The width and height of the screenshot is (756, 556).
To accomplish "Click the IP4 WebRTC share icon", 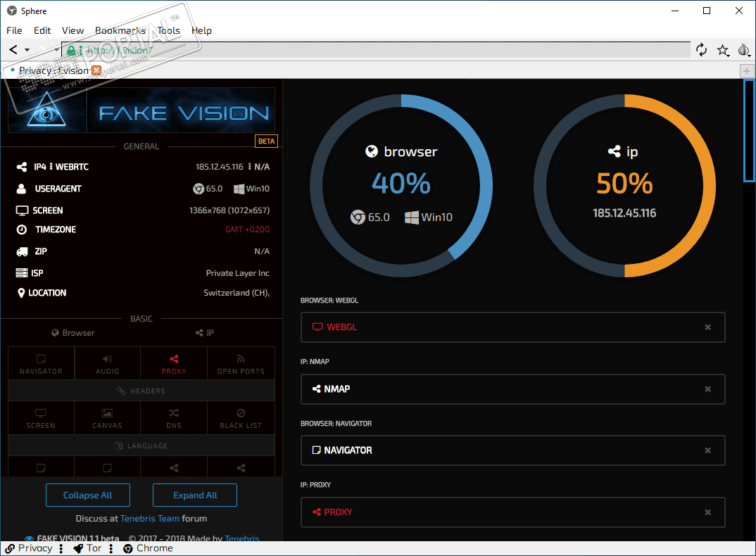I will 22,167.
